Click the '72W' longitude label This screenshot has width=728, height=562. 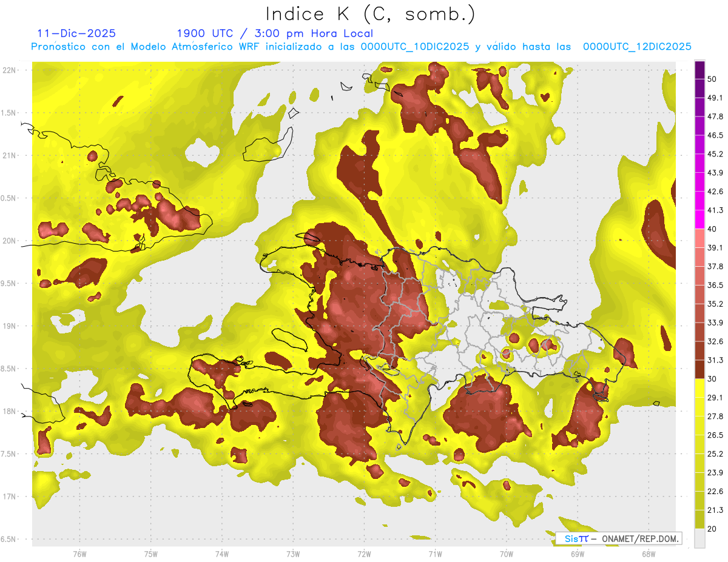click(364, 554)
